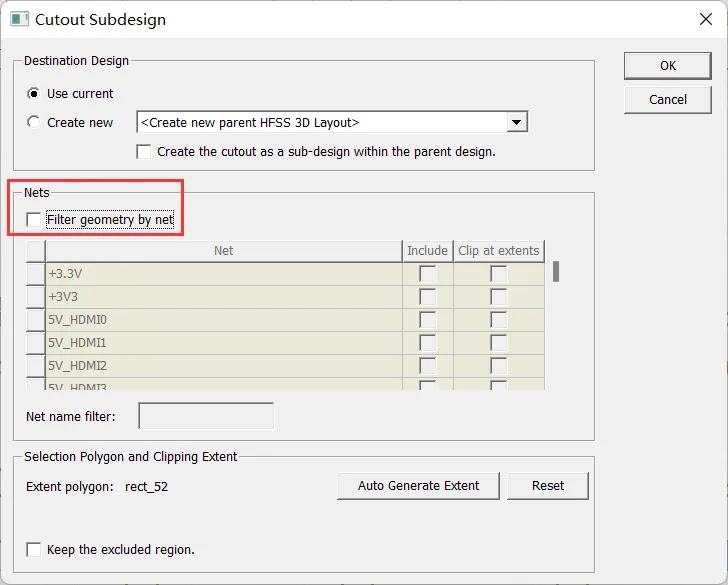
Task: Click the Net column header
Action: [x=224, y=251]
